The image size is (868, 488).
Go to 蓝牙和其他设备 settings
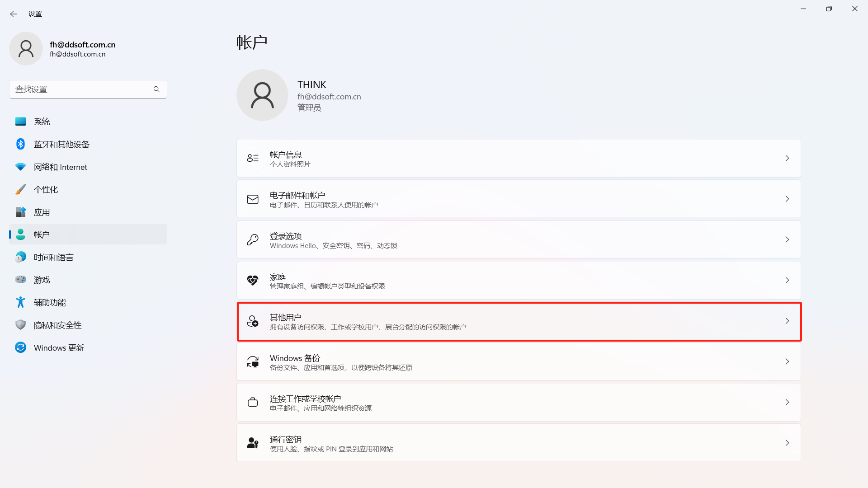pyautogui.click(x=88, y=144)
